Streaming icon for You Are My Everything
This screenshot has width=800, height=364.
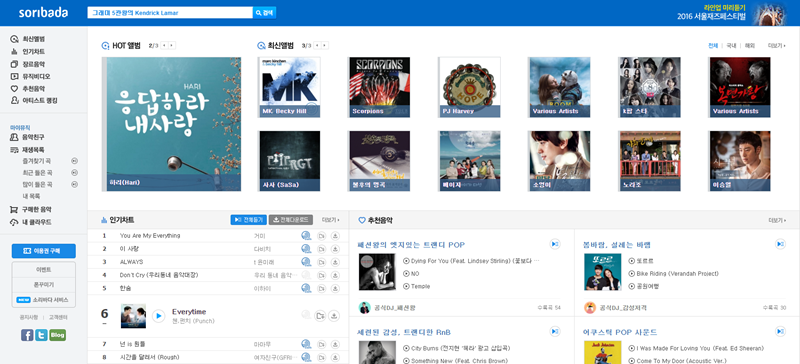pos(306,235)
